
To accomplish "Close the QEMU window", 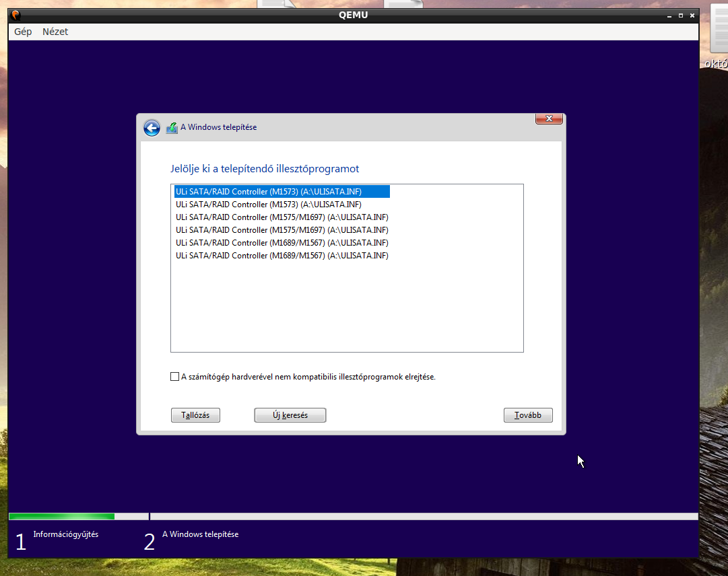I will click(692, 15).
